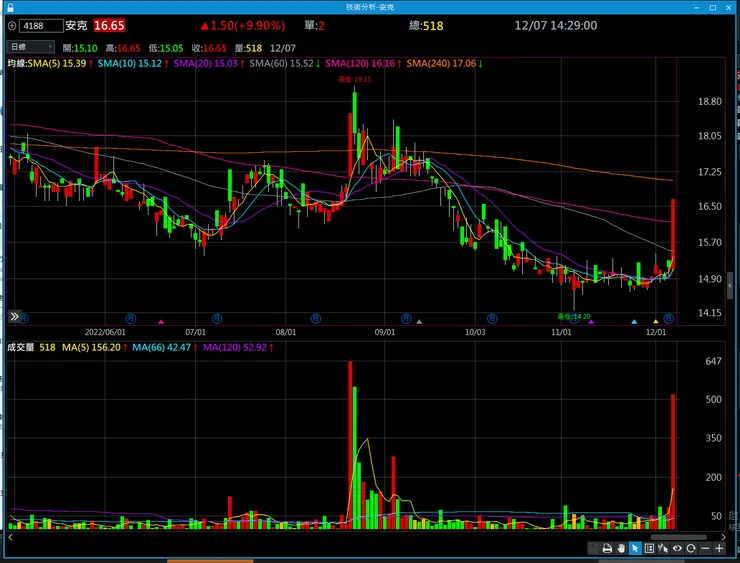Click the stock code field showing 4188
740x563 pixels.
click(41, 25)
